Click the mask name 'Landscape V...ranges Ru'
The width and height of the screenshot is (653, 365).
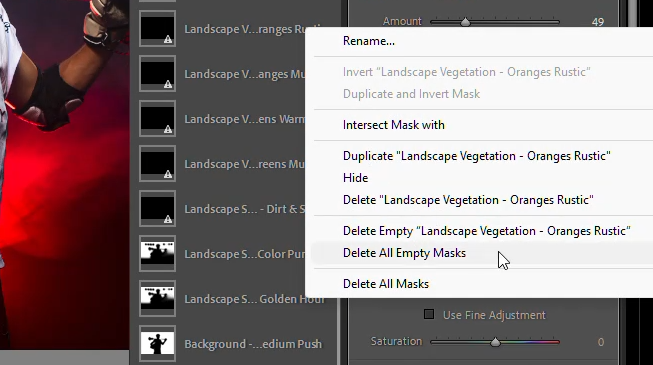[x=245, y=29]
